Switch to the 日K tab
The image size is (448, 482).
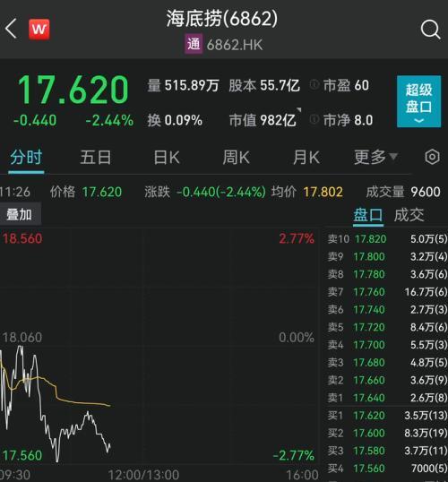point(167,158)
